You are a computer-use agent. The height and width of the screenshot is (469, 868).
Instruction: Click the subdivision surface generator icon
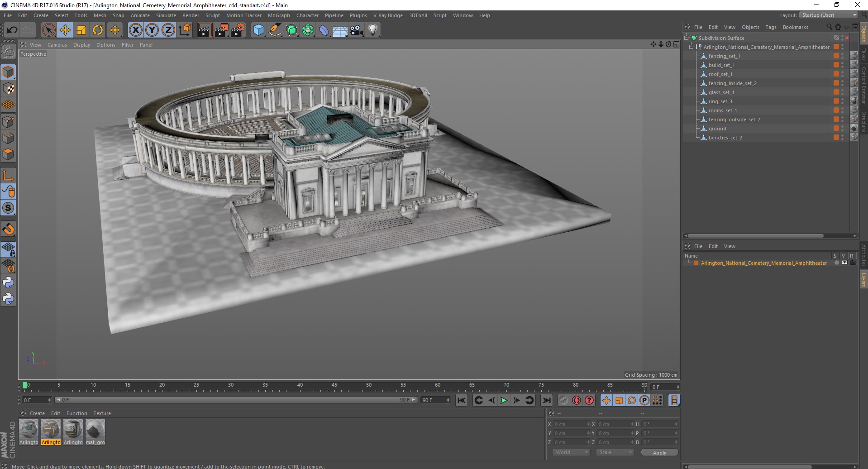point(291,30)
